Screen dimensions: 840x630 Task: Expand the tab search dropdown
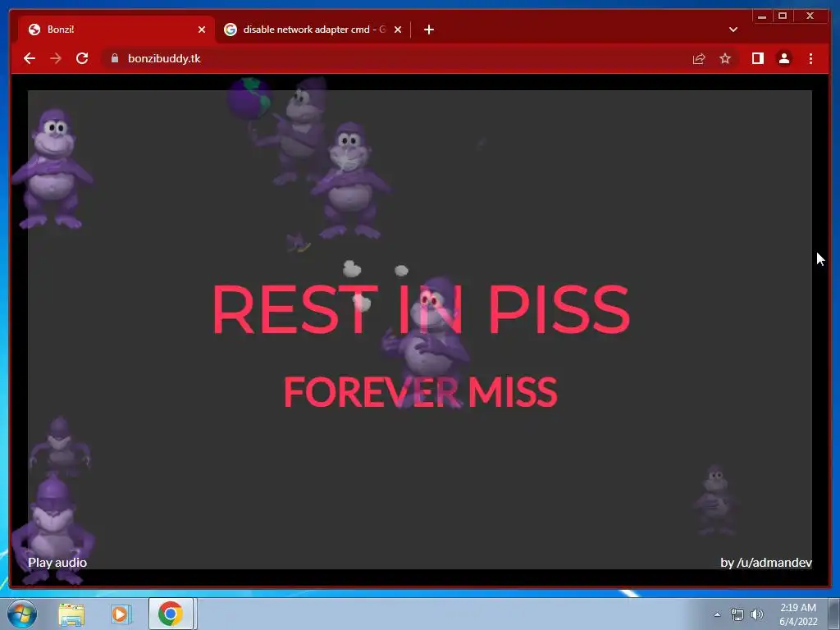point(733,30)
